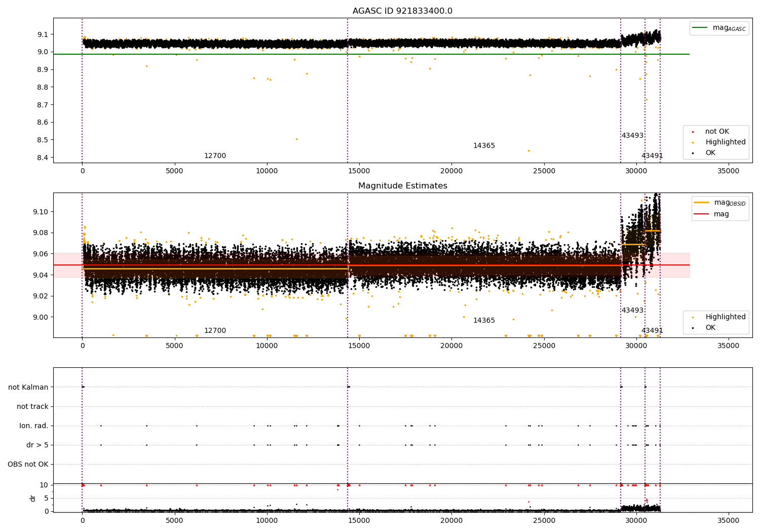760x532 pixels.
Task: Click annotation '43493' in Magnitude Estimates plot
Action: click(632, 311)
